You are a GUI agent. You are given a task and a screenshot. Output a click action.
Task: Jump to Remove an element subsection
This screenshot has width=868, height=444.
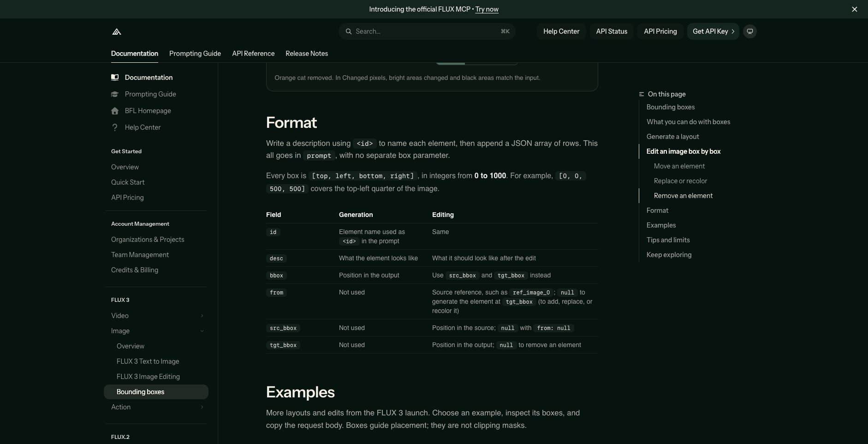point(683,196)
